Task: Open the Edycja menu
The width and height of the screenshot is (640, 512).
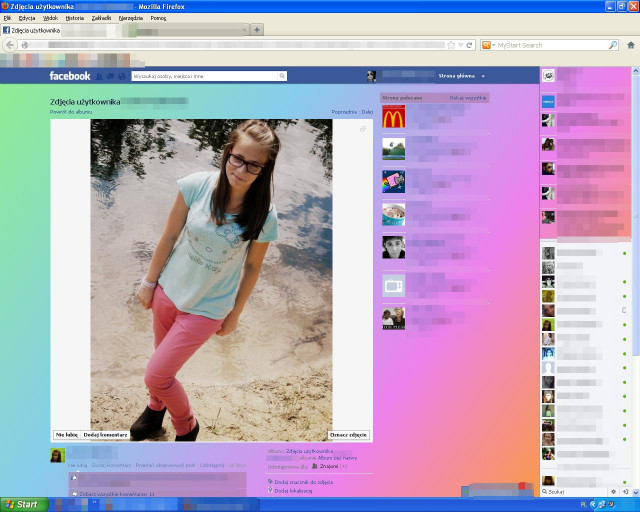Action: point(27,18)
